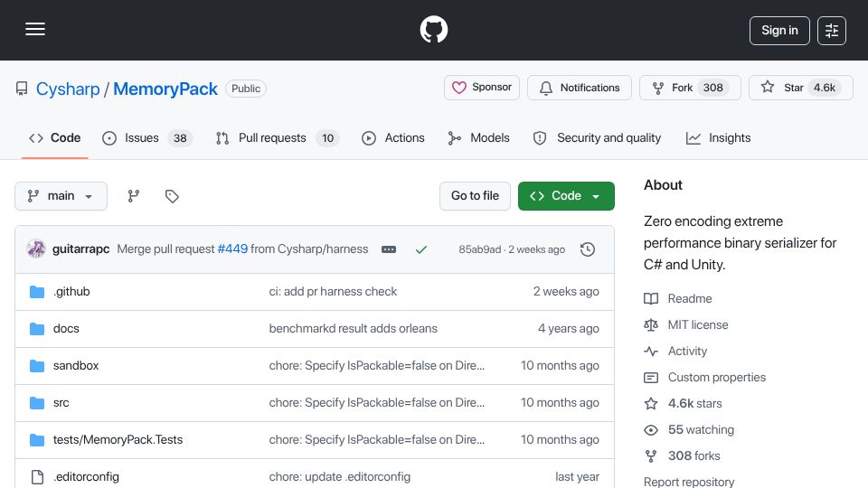
Task: View the 4.6k stars link
Action: [684, 403]
